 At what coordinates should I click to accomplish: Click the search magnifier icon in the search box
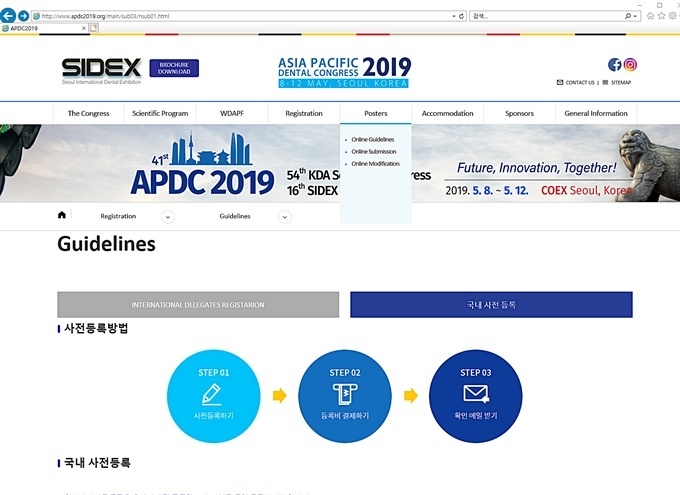(x=628, y=16)
